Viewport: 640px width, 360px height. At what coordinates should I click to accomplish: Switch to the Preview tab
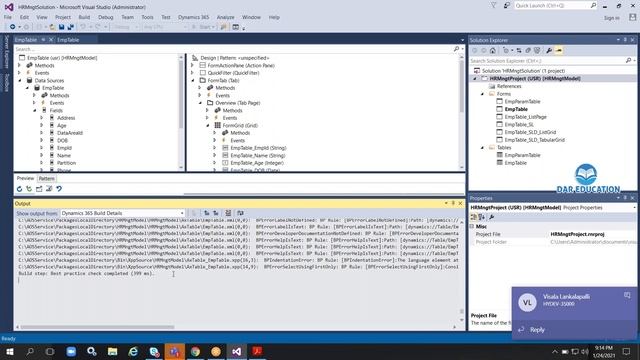25,178
